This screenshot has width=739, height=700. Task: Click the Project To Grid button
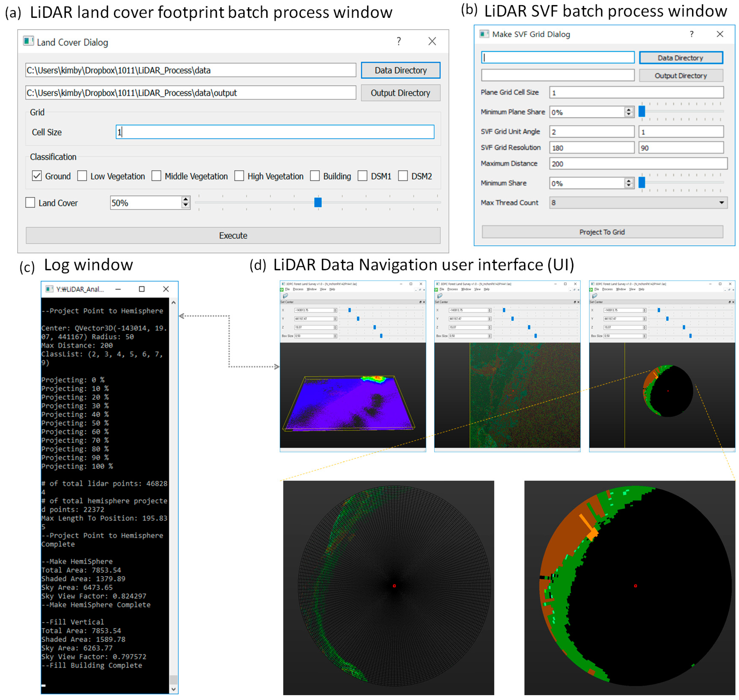click(602, 232)
